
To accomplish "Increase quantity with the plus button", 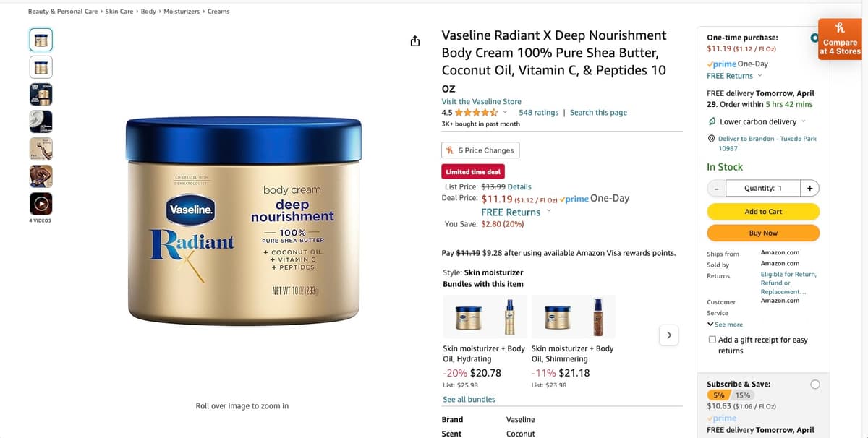I will 809,188.
